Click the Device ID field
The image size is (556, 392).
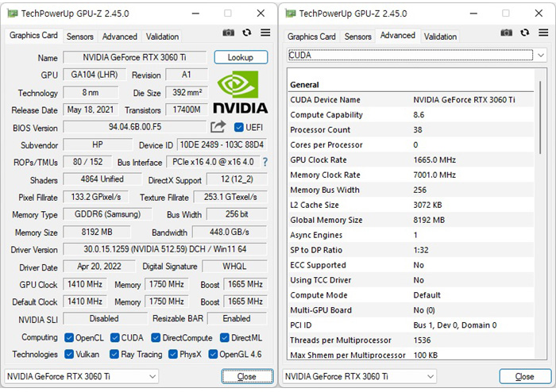tap(222, 145)
